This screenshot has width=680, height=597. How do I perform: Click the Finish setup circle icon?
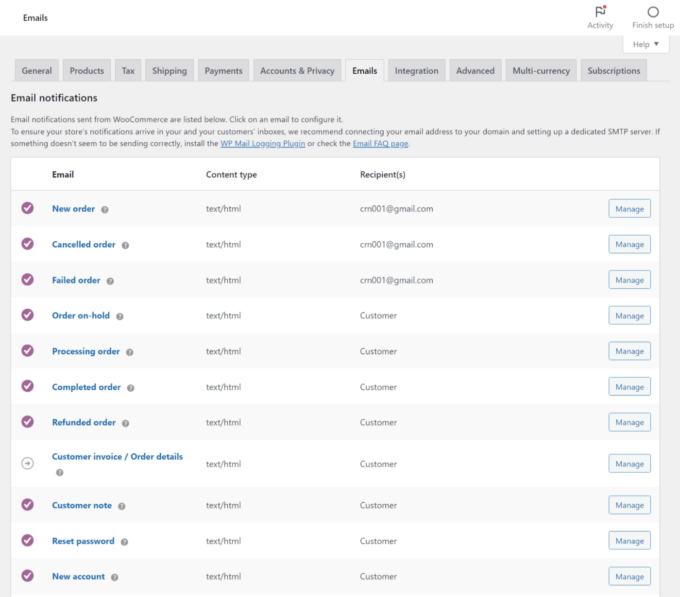(653, 12)
